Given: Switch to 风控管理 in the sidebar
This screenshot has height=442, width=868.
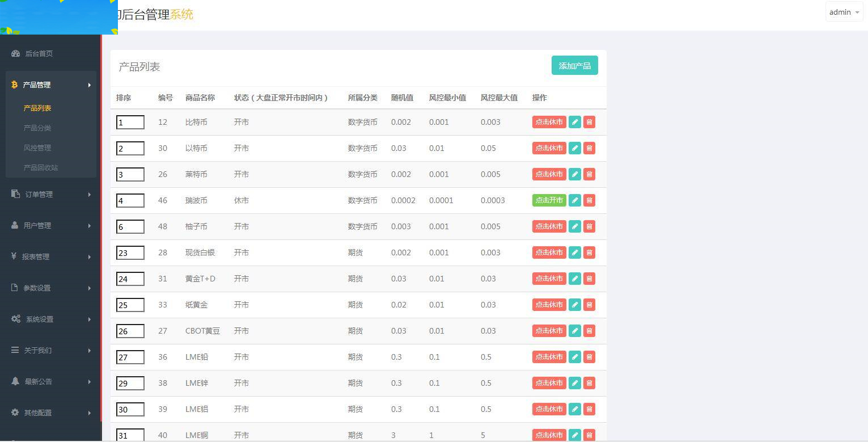Looking at the screenshot, I should pyautogui.click(x=37, y=148).
